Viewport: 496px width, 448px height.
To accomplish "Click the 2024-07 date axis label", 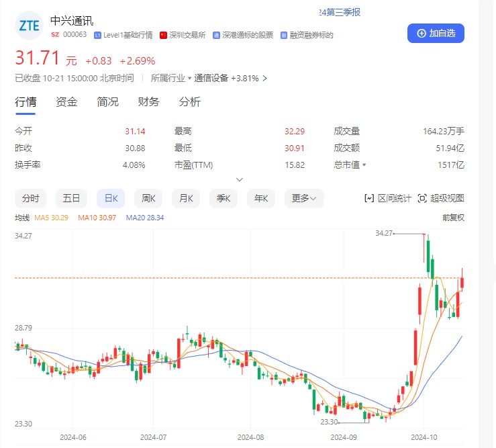I will (x=154, y=437).
